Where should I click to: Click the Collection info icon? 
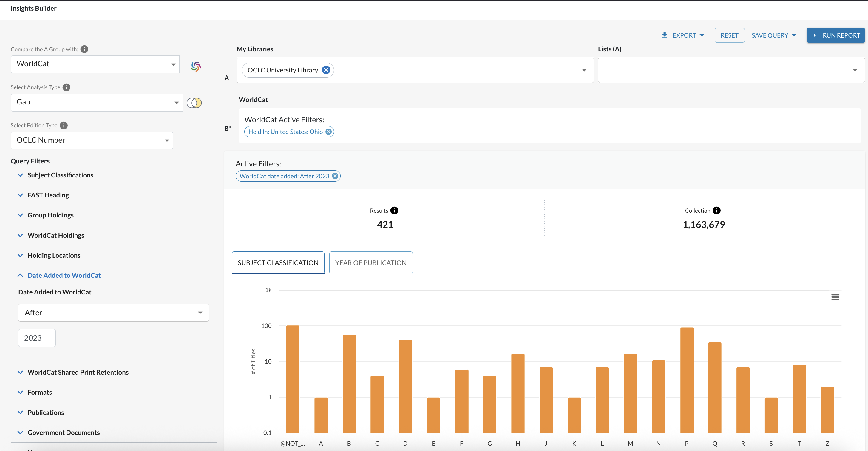(x=716, y=211)
